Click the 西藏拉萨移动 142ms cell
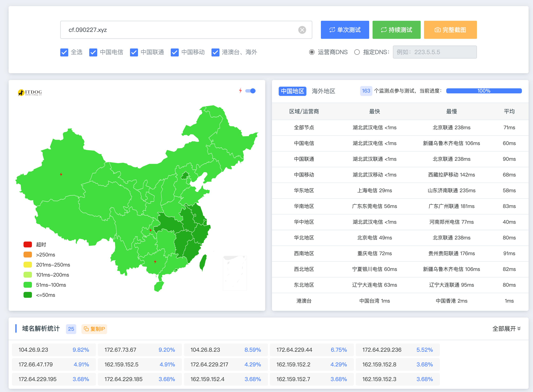This screenshot has height=392, width=533. 451,175
